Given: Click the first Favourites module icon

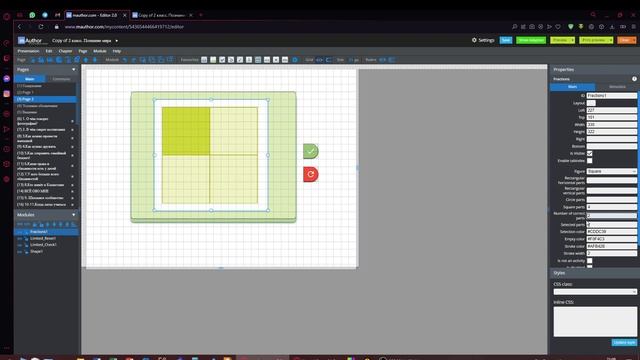Looking at the screenshot, I should point(204,60).
